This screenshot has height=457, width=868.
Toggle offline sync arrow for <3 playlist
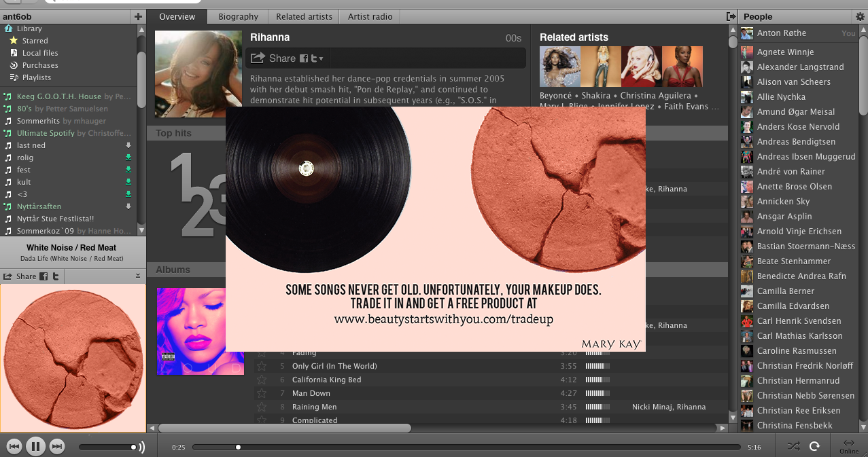(128, 194)
